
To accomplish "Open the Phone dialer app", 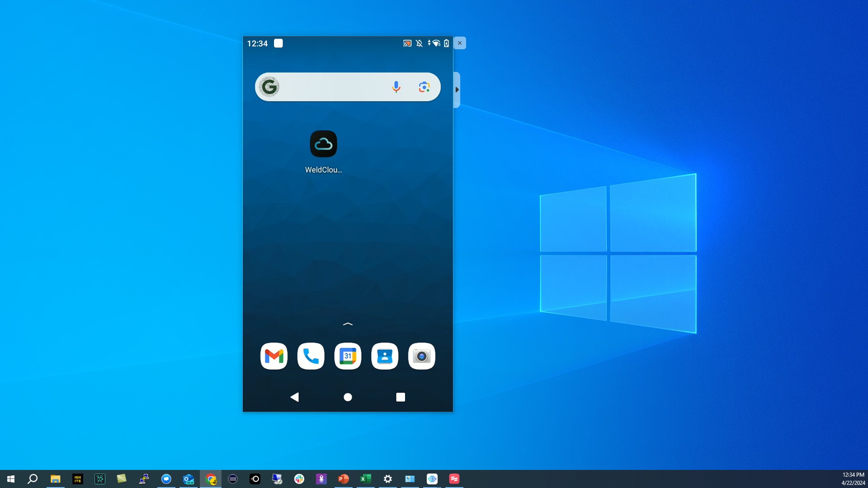I will [311, 356].
